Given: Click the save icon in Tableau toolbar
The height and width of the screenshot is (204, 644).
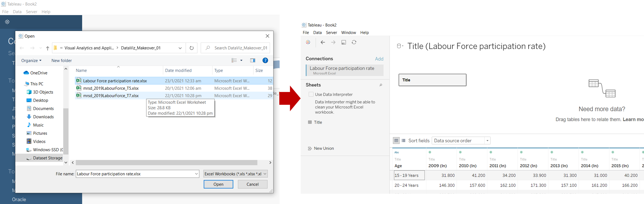Looking at the screenshot, I should coord(344,42).
